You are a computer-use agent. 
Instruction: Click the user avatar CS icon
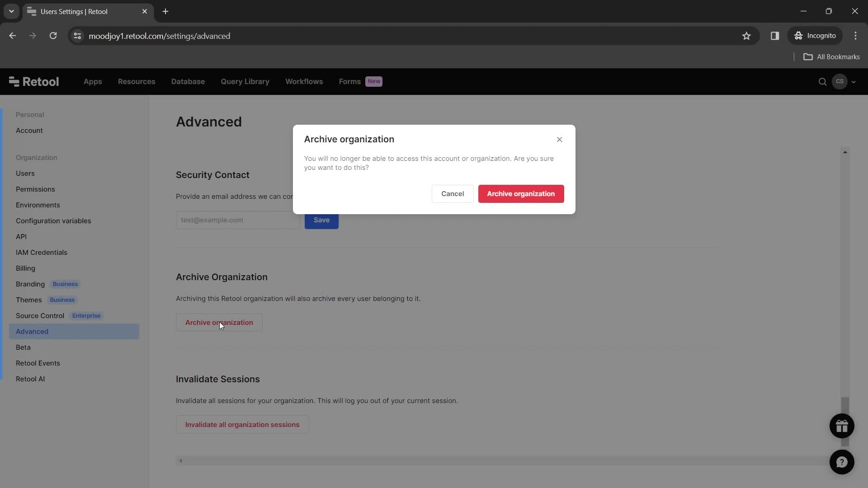point(840,81)
